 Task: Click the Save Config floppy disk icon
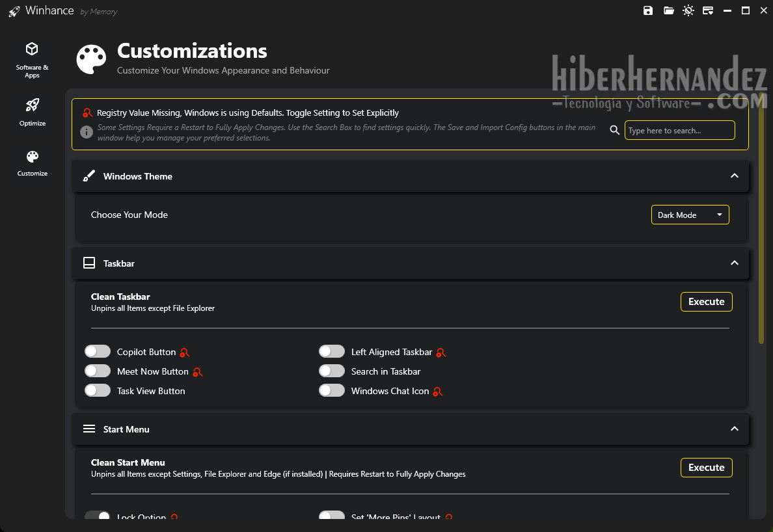tap(648, 10)
